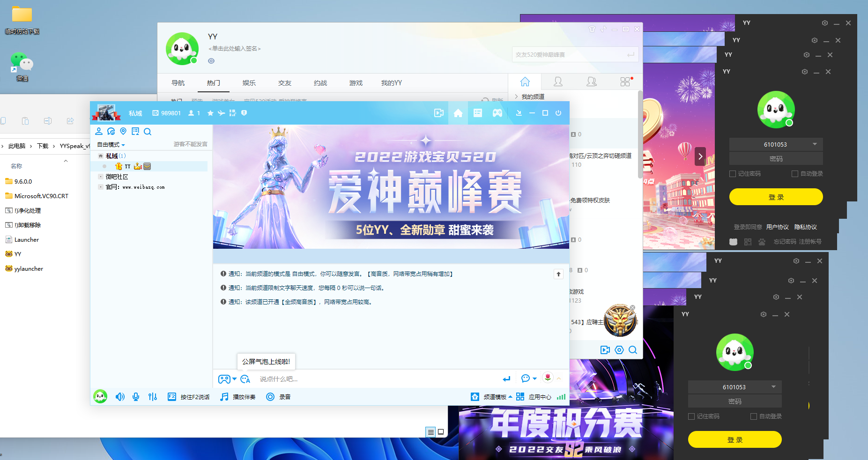
Task: Click the 说点什么吧 chat input field
Action: (x=377, y=379)
